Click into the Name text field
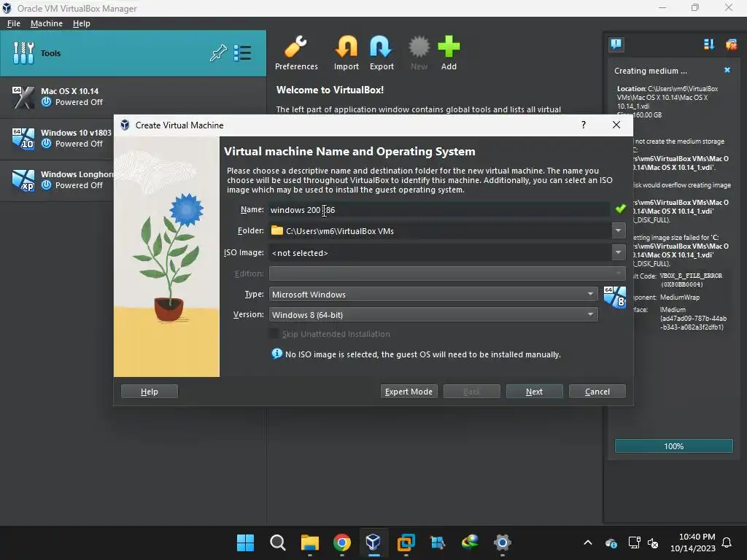747x560 pixels. pos(439,209)
